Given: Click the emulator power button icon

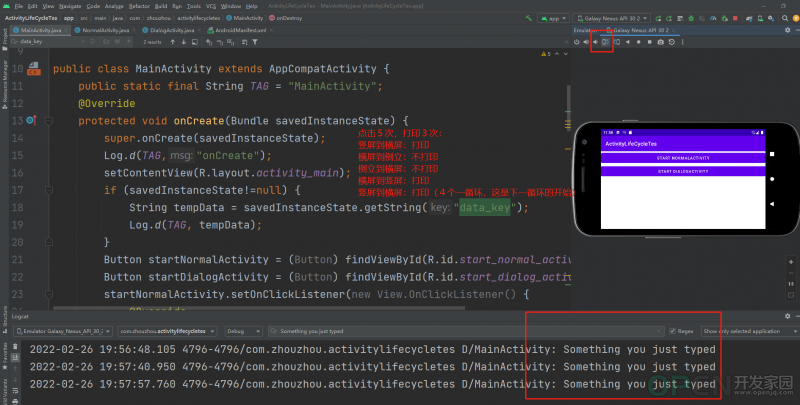Looking at the screenshot, I should click(x=577, y=42).
